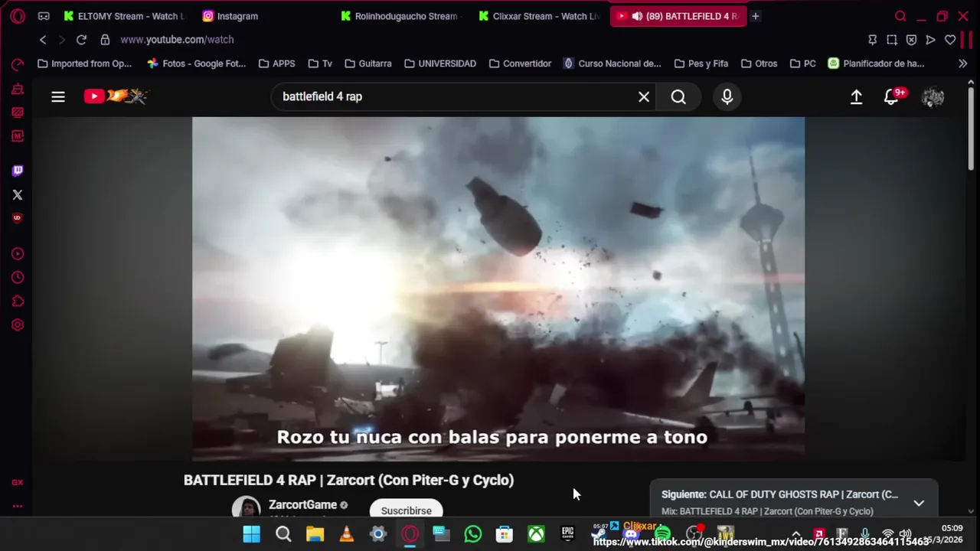This screenshot has height=551, width=980.
Task: Save page to bookmarks heart icon
Action: click(950, 40)
